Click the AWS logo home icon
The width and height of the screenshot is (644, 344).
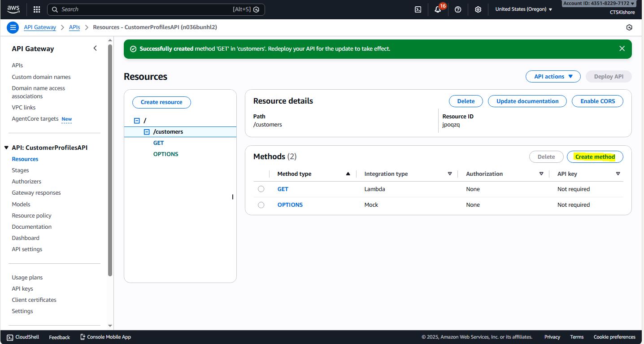pos(13,9)
